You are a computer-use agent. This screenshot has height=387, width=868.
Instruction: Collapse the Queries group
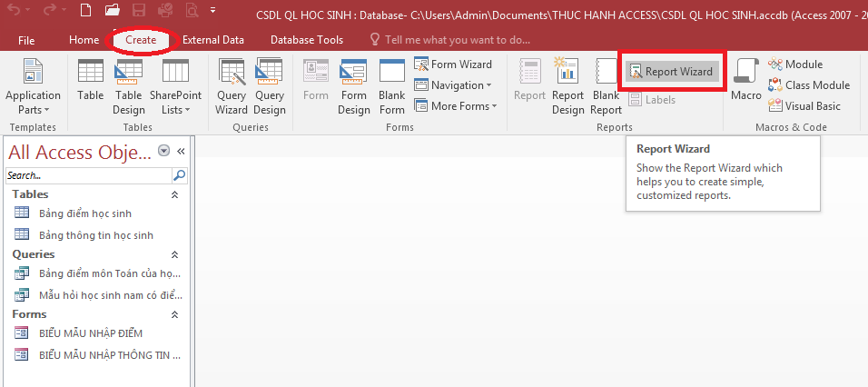point(175,254)
